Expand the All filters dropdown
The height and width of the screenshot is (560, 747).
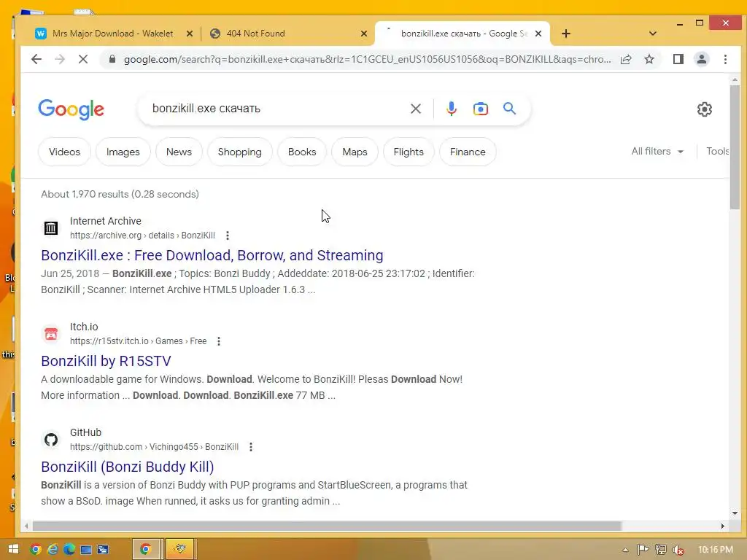click(657, 152)
